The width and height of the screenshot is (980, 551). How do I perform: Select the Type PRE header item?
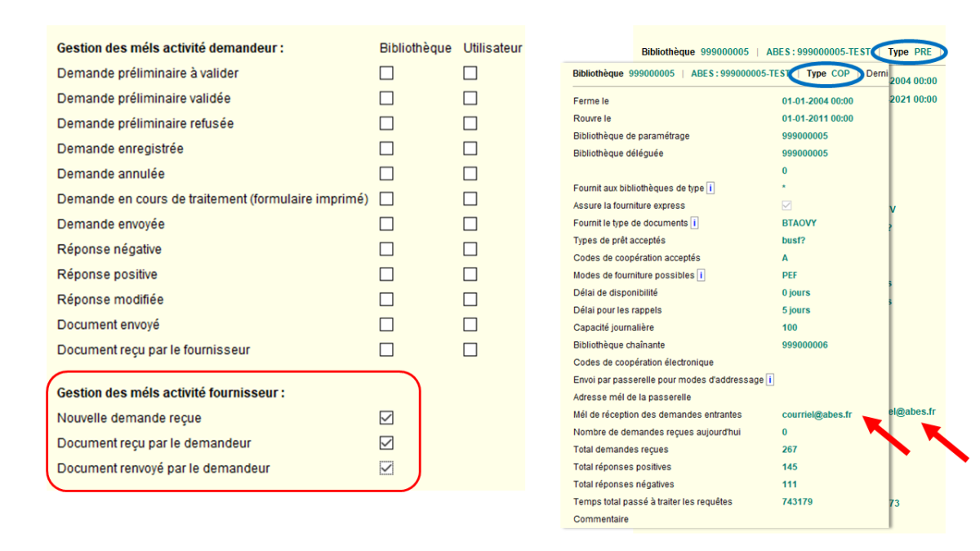coord(910,51)
